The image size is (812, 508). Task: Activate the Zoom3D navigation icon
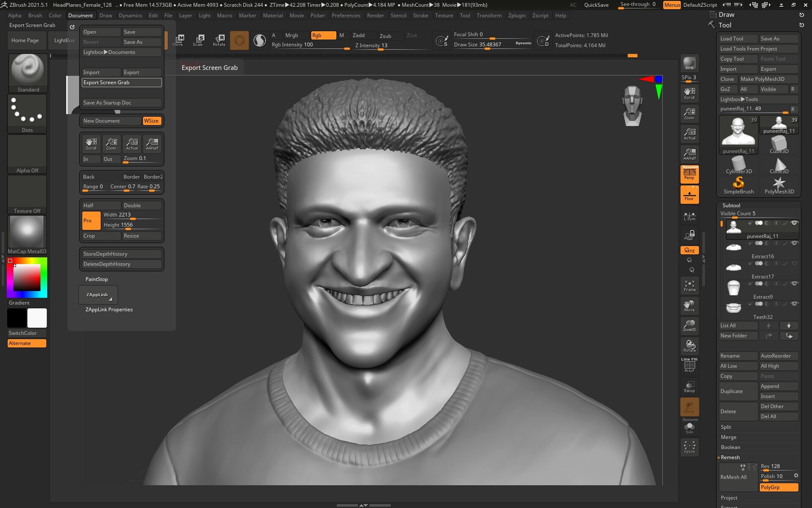pos(689,325)
